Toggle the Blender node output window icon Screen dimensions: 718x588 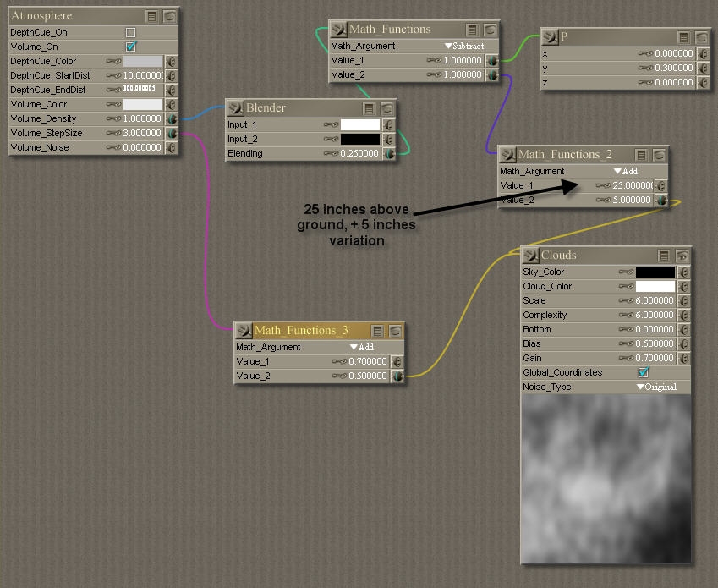tap(369, 108)
